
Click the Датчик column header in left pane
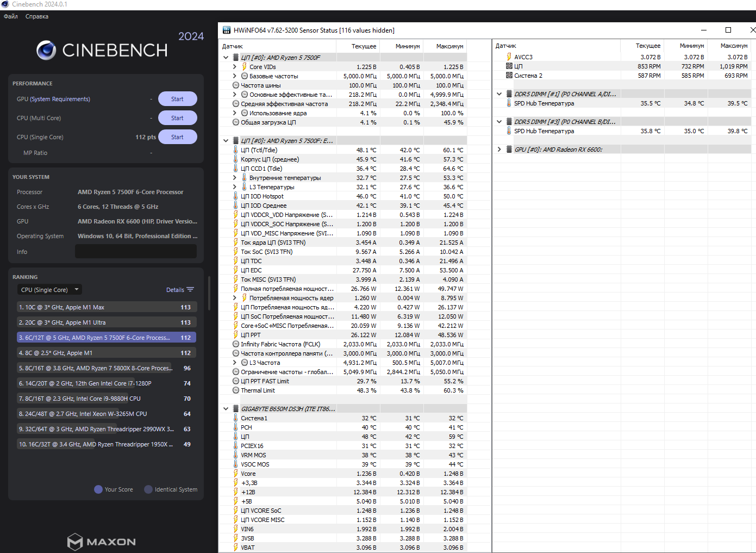click(233, 46)
